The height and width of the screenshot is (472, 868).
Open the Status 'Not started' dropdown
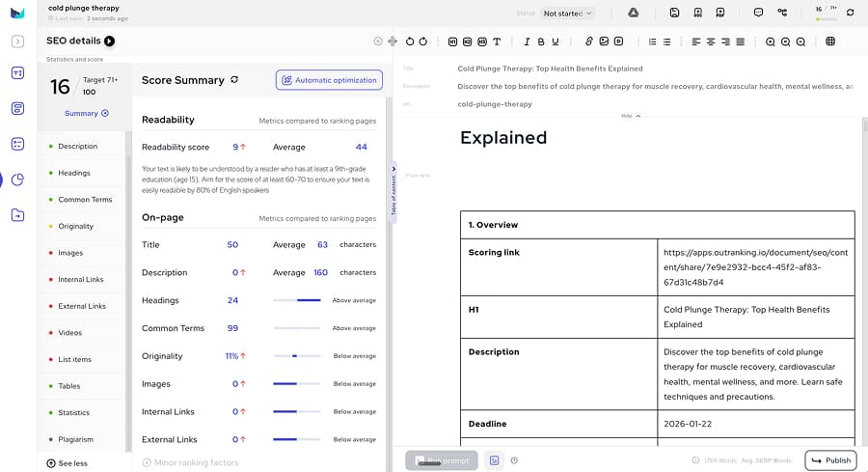point(568,14)
